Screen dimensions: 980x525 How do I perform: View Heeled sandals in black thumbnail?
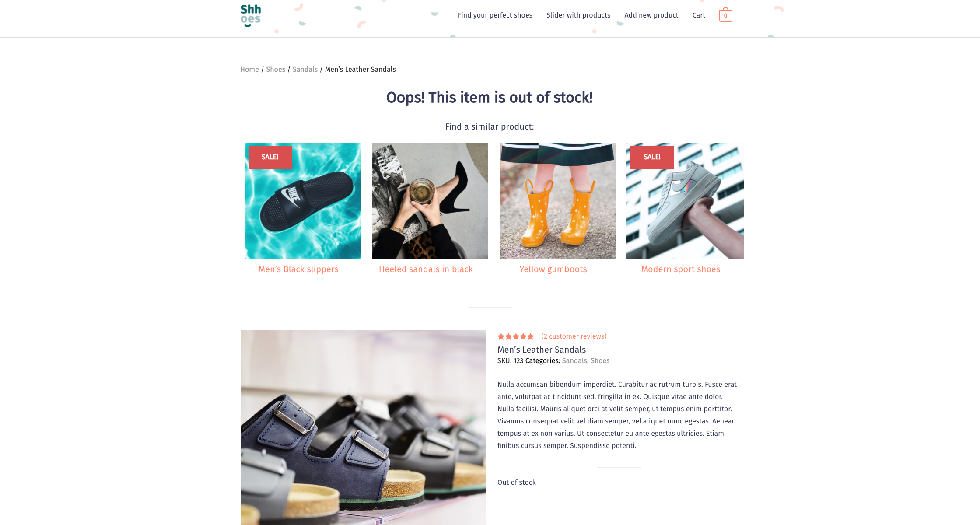pos(430,201)
